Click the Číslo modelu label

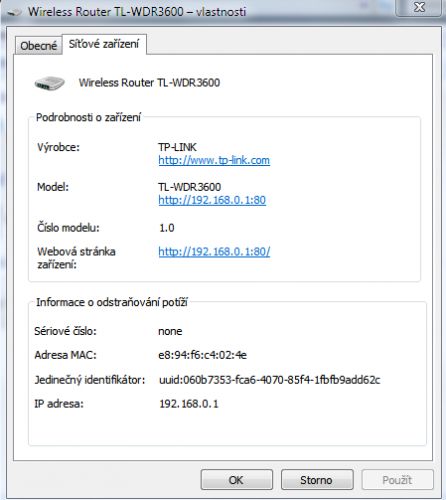(x=68, y=228)
